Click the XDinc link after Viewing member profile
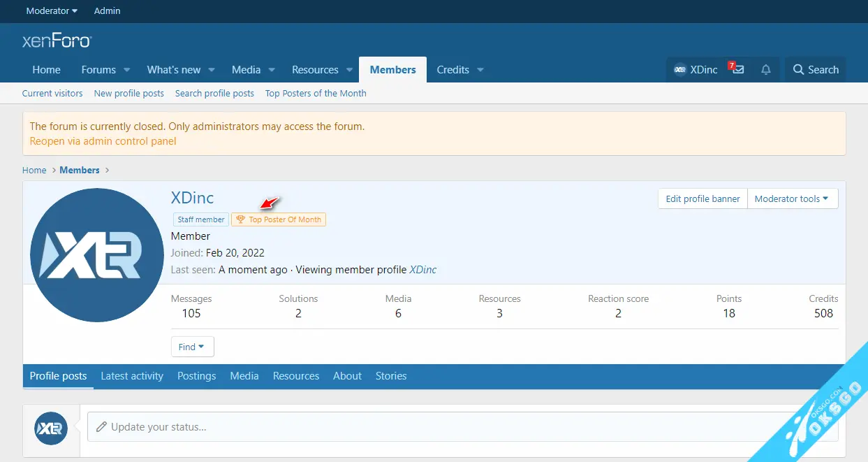 (423, 270)
